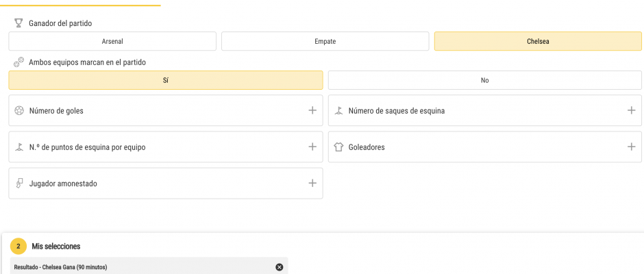Click the soccer balls icon beside Ambos equipos marcan
Screen dimensions: 644x274
18,62
